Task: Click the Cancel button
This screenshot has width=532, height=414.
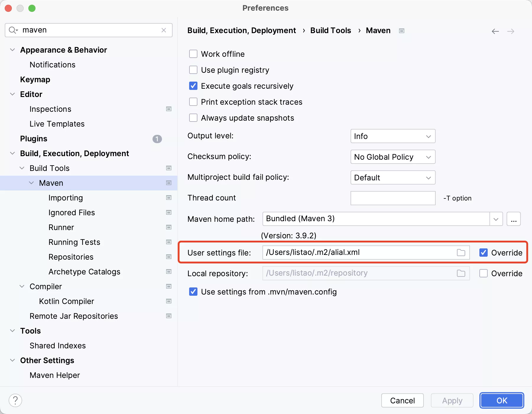Action: [402, 400]
